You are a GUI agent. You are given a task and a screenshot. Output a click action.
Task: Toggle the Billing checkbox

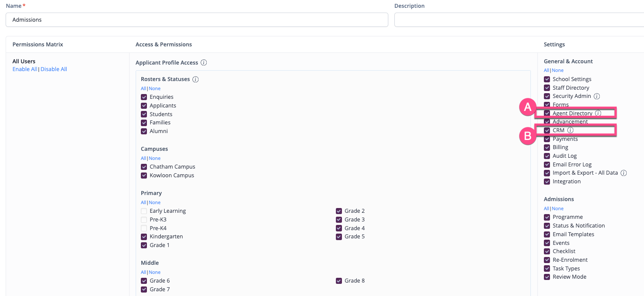(547, 147)
